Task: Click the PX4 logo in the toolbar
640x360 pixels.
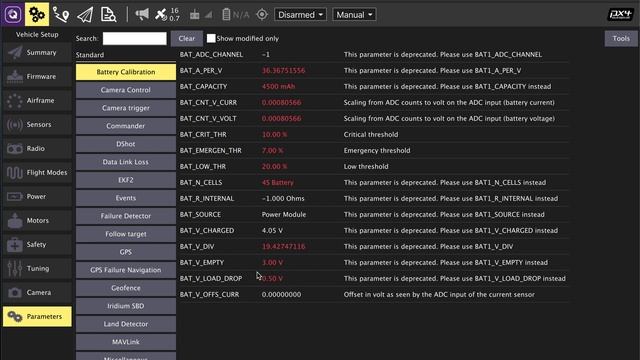Action: pyautogui.click(x=620, y=15)
